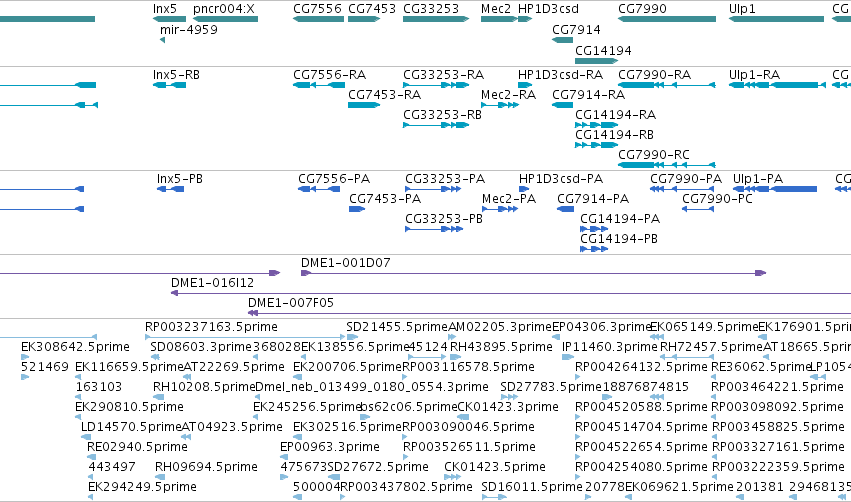The height and width of the screenshot is (502, 851).
Task: Select the CG33253-RB transcript
Action: tap(436, 125)
